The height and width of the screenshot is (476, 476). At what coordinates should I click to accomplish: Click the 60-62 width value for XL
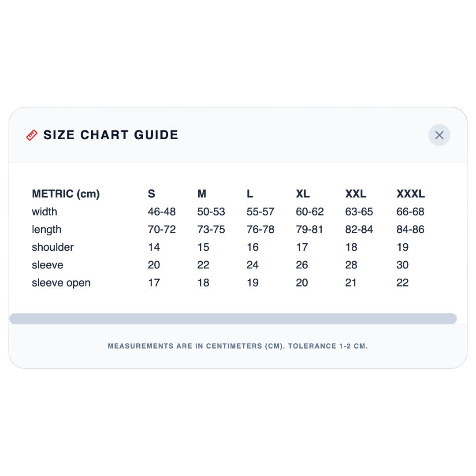point(310,212)
